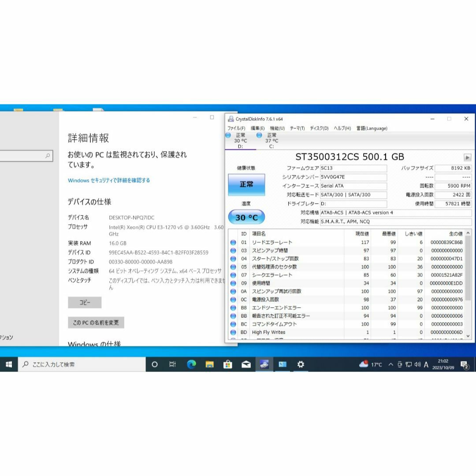Click the status dot for スピンアップ再試行回数
Image resolution: width=476 pixels, height=476 pixels.
tap(233, 292)
